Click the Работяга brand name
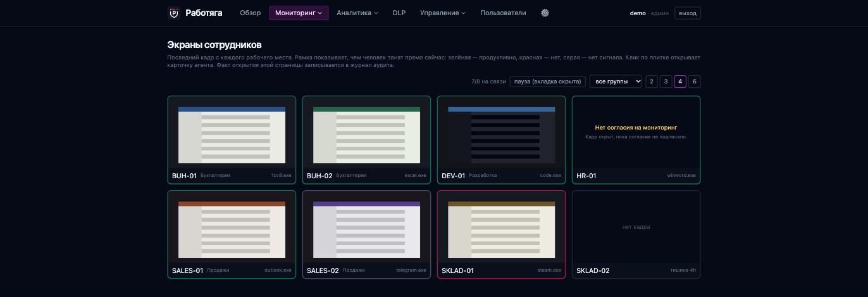This screenshot has height=297, width=868. pos(204,13)
